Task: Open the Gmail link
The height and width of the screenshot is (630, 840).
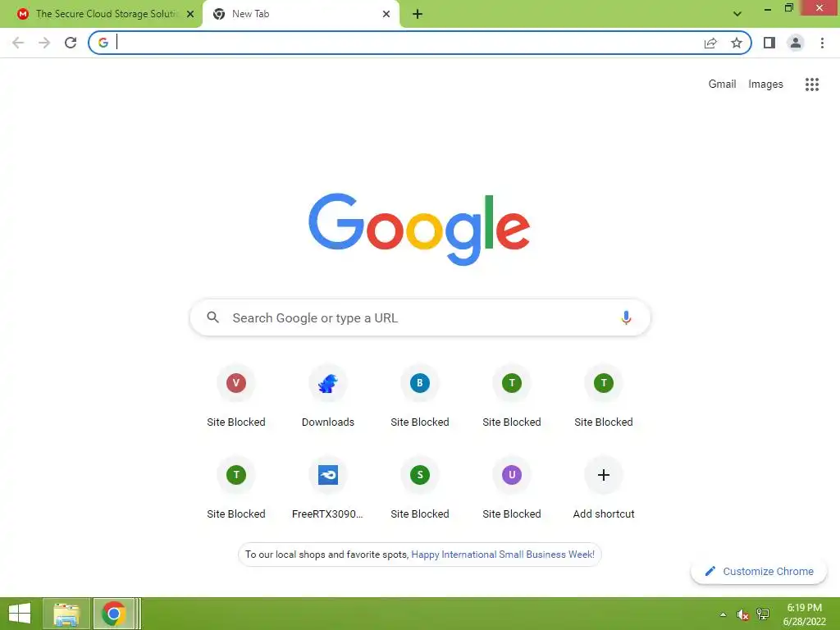Action: click(722, 84)
